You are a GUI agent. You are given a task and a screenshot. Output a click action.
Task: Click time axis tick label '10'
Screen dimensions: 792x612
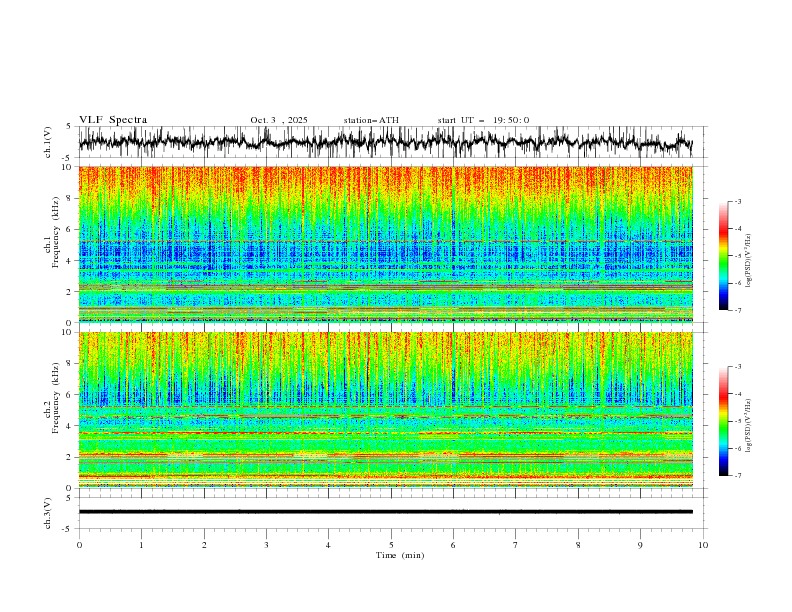pos(703,545)
